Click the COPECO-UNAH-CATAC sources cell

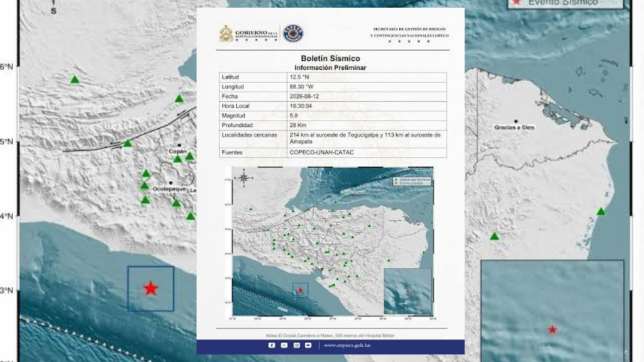tap(367, 152)
